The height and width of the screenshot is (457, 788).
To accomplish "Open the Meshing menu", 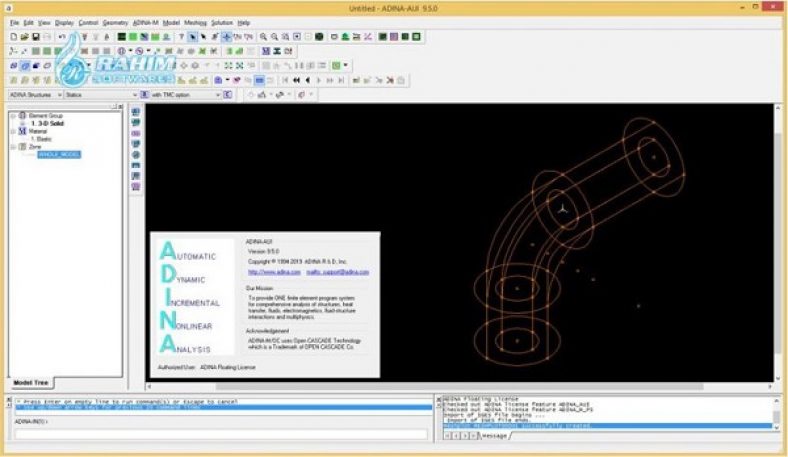I will pos(195,23).
